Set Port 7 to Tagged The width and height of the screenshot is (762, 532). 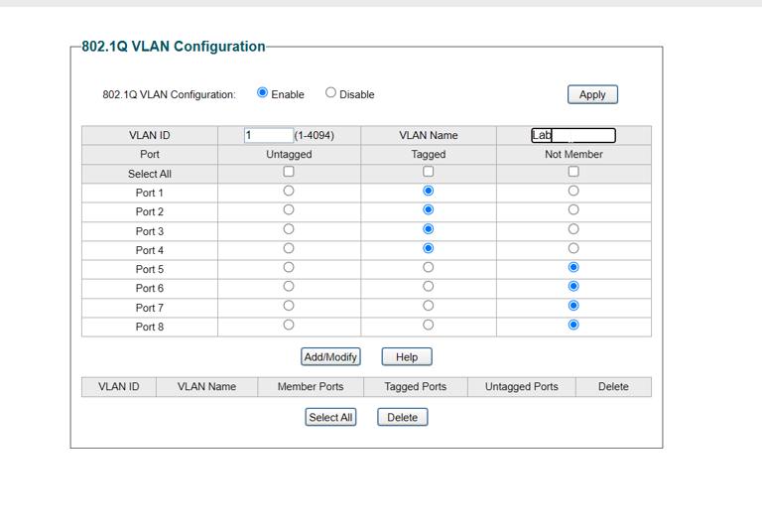(429, 306)
